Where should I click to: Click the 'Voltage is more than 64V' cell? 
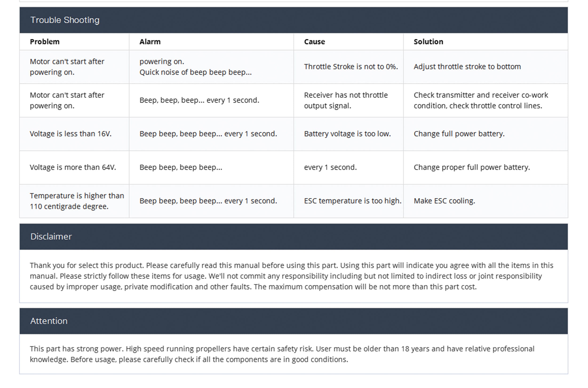(x=73, y=168)
